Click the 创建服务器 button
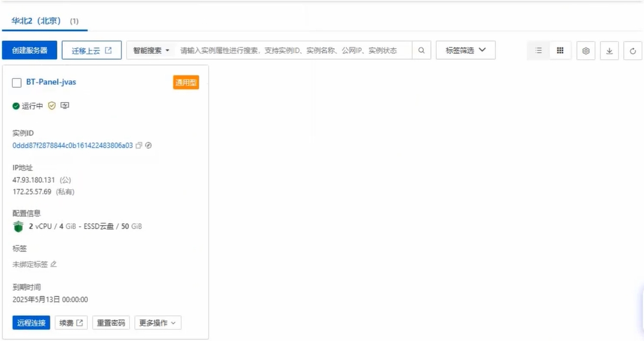Viewport: 644px width, 341px height. [x=29, y=50]
